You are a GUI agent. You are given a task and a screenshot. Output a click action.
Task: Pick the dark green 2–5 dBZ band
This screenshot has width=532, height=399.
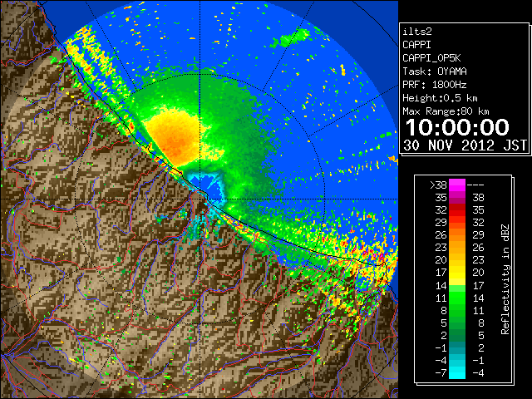click(457, 335)
